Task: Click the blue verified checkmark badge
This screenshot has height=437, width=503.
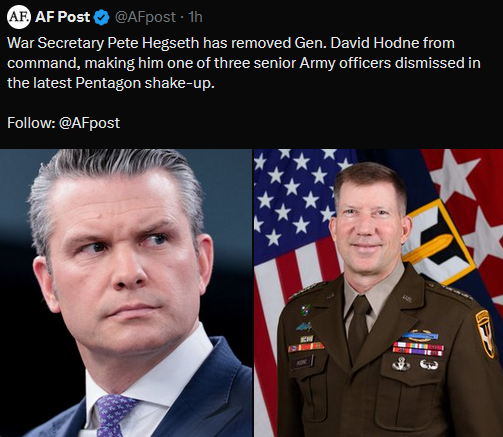Action: pos(101,17)
